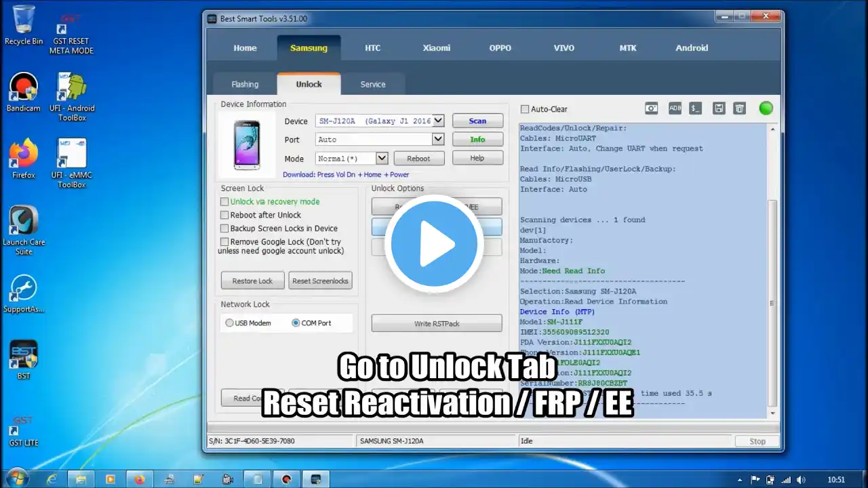Click the Restore Lock button

(x=252, y=281)
